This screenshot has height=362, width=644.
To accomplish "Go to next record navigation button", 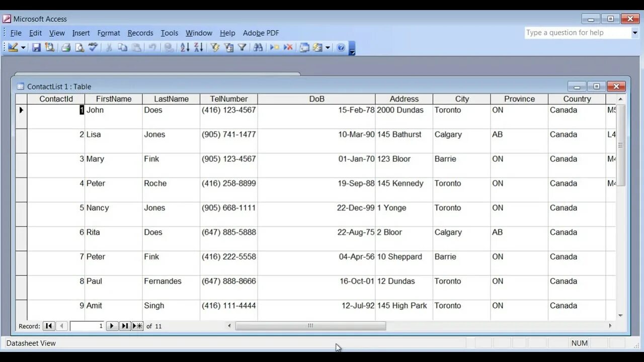I will click(112, 326).
